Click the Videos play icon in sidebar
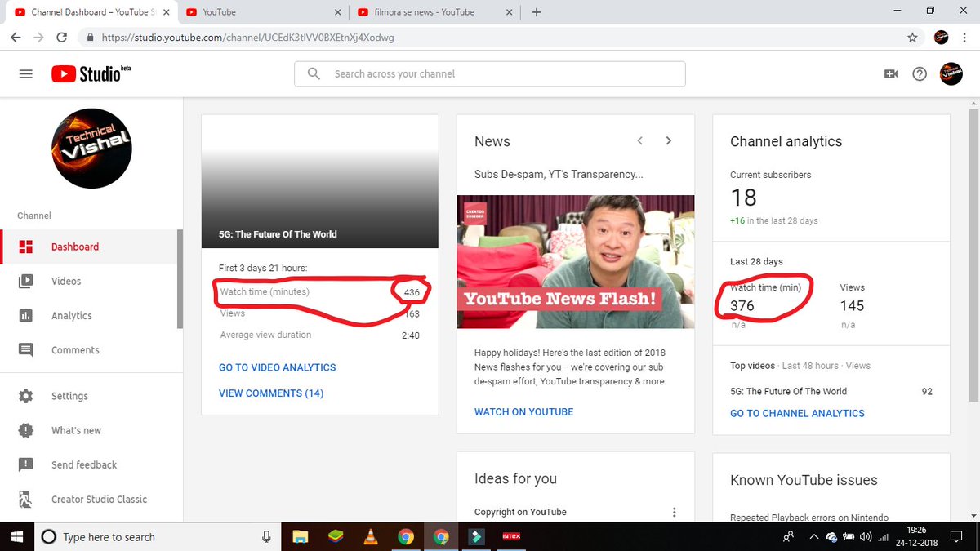This screenshot has height=551, width=980. pyautogui.click(x=26, y=281)
